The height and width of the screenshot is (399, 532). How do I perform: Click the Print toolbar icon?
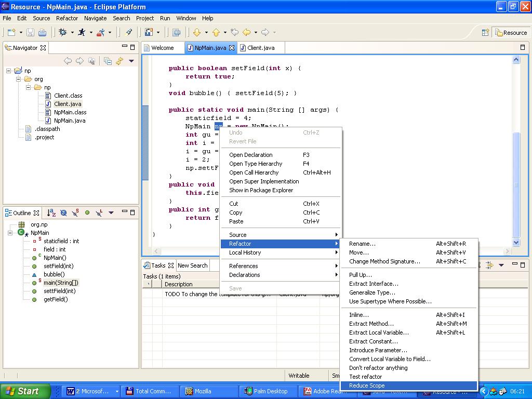42,32
